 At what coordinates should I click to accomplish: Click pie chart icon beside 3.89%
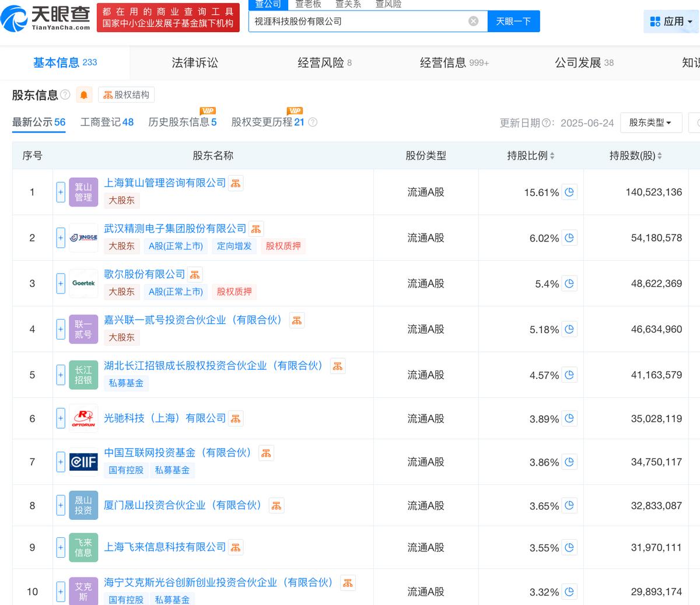coord(570,418)
